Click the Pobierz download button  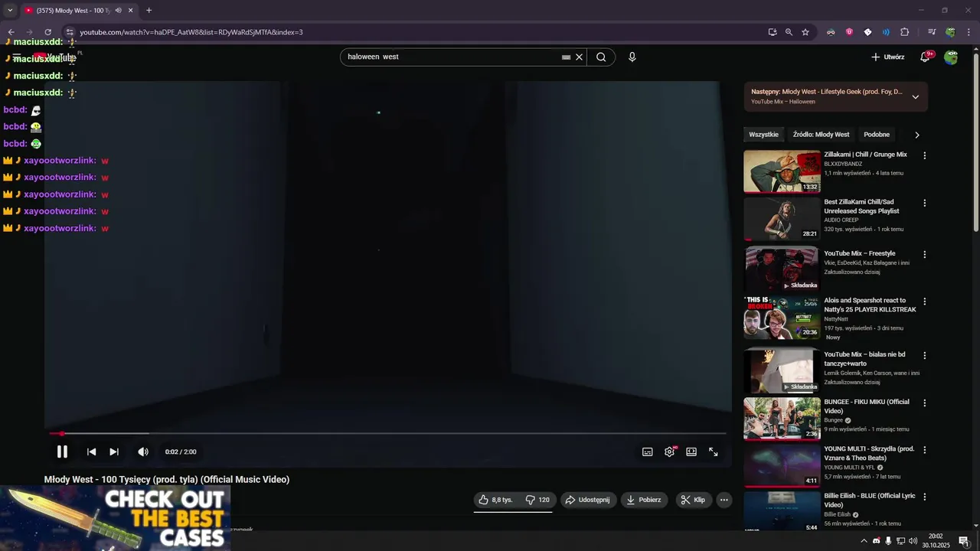[644, 500]
